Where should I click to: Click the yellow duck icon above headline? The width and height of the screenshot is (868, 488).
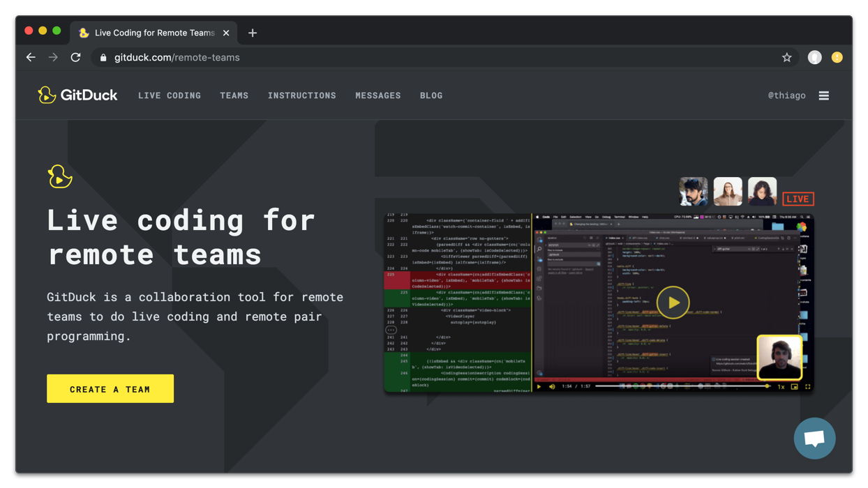[x=59, y=176]
